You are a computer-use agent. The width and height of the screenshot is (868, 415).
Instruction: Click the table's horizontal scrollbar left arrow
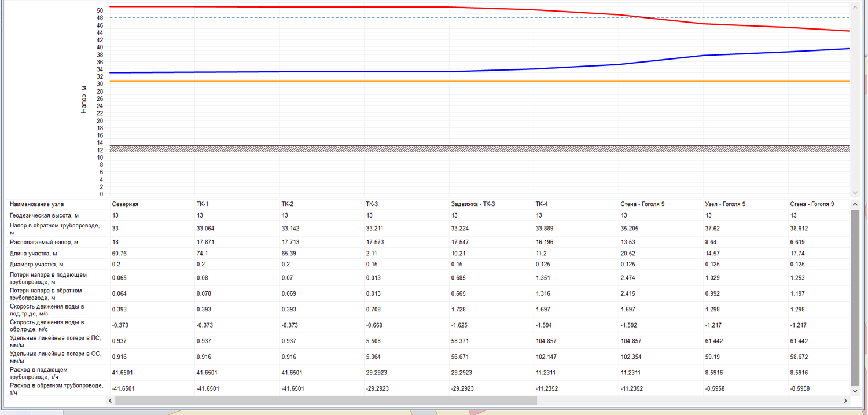(x=111, y=401)
